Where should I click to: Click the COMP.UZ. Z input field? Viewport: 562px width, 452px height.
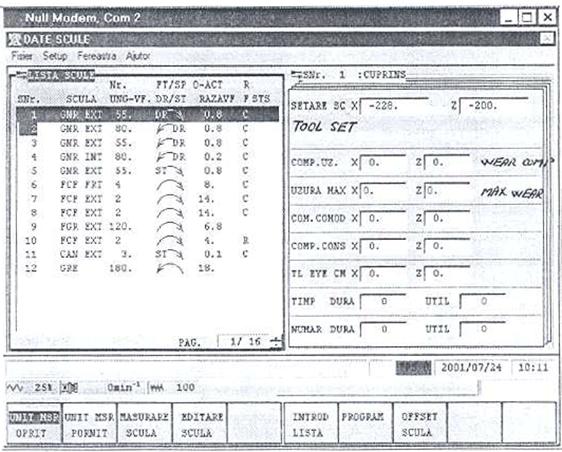point(447,163)
